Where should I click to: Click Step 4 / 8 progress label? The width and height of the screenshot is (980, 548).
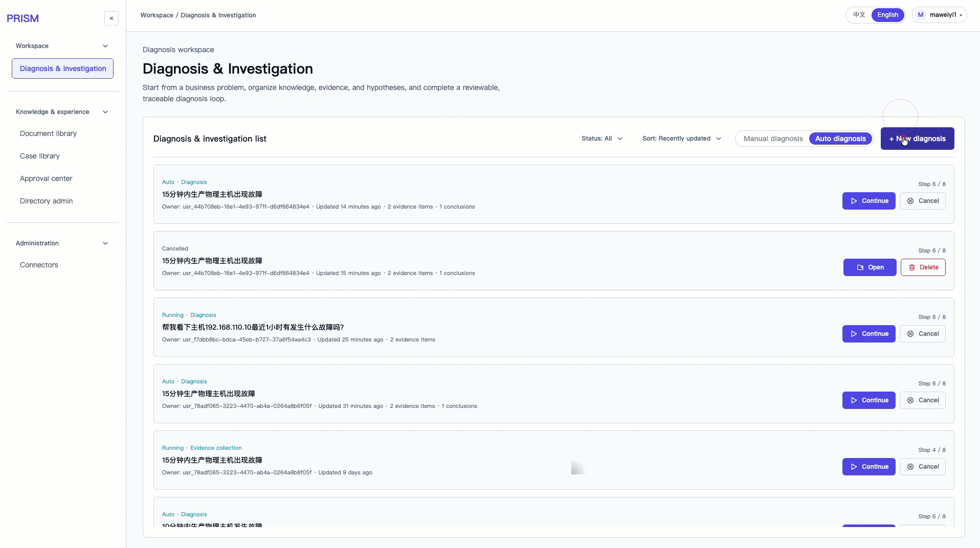pos(931,450)
